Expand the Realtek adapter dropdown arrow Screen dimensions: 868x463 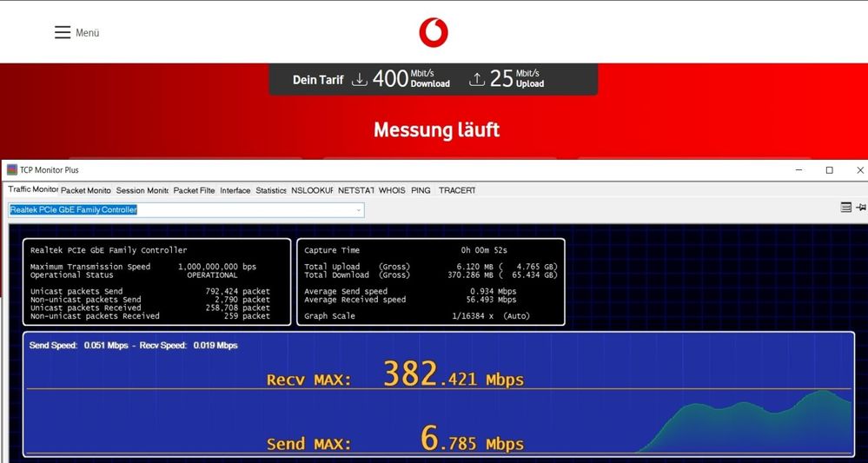[359, 210]
